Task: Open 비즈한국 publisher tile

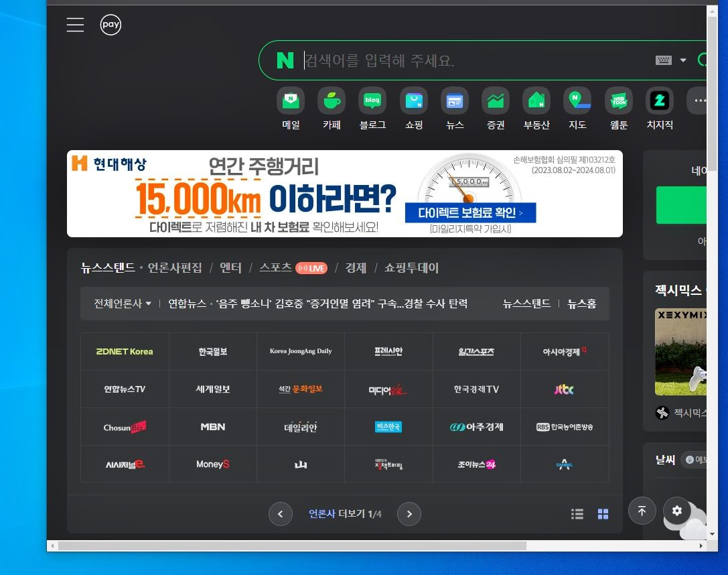Action: click(388, 427)
